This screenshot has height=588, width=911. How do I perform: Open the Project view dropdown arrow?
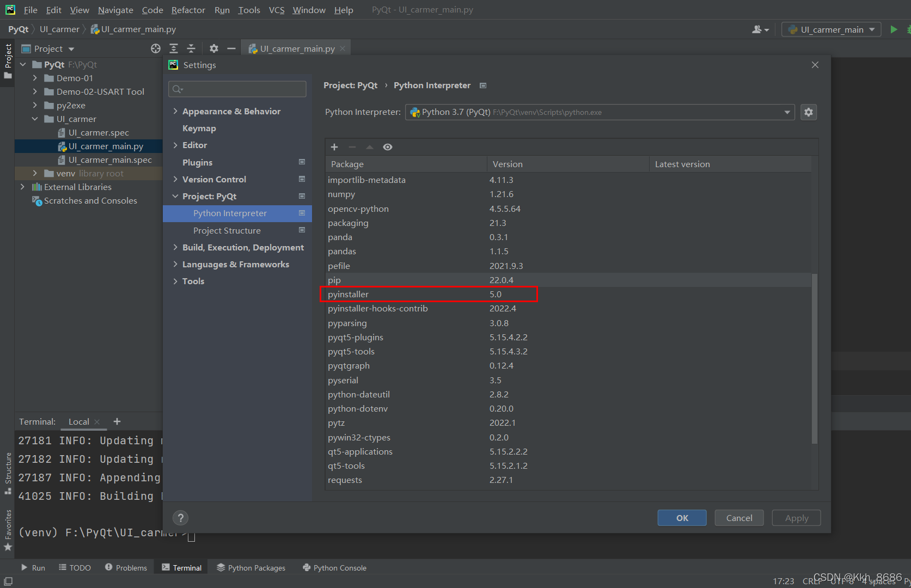[x=71, y=49]
